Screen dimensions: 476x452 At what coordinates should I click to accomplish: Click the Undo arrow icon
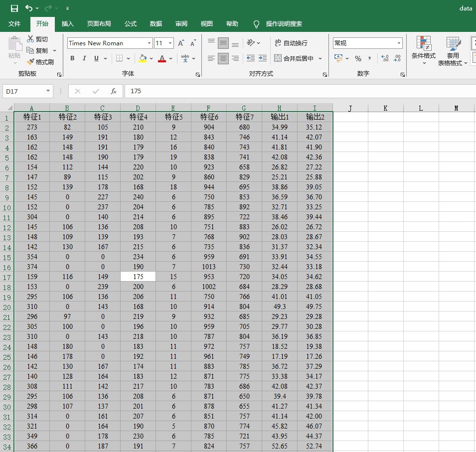click(x=29, y=8)
